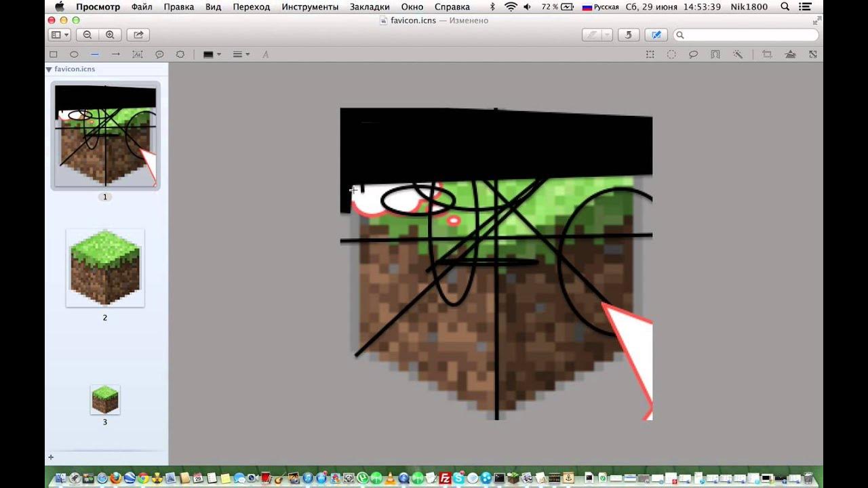Open the Просмотр menu
The width and height of the screenshot is (868, 488).
point(98,7)
